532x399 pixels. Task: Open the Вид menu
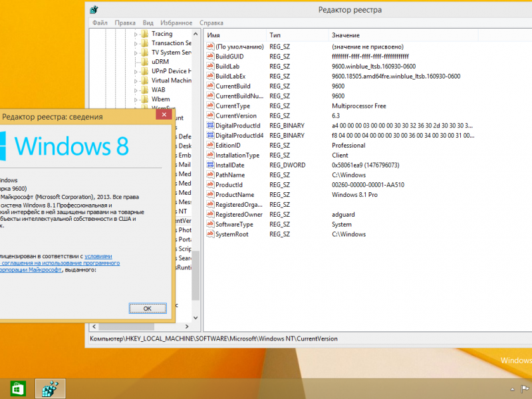coord(148,23)
